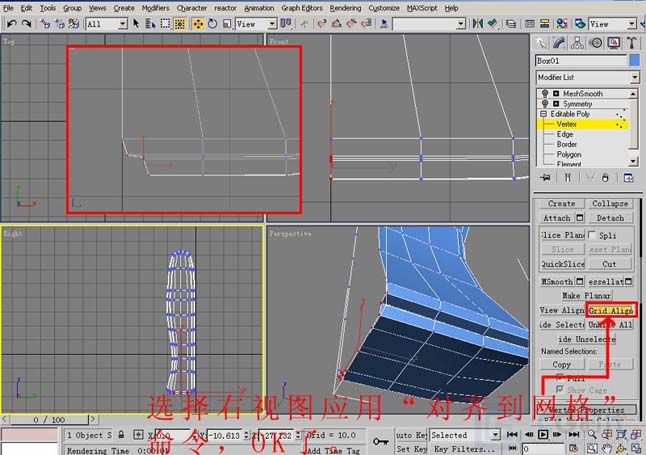Open Attach list settings box
Image resolution: width=646 pixels, height=455 pixels.
pyautogui.click(x=580, y=218)
